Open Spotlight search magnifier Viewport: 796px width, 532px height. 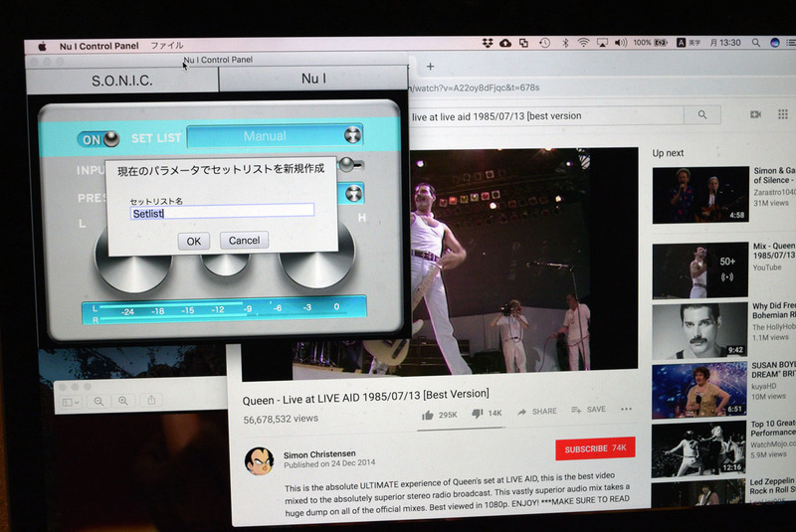(x=756, y=43)
